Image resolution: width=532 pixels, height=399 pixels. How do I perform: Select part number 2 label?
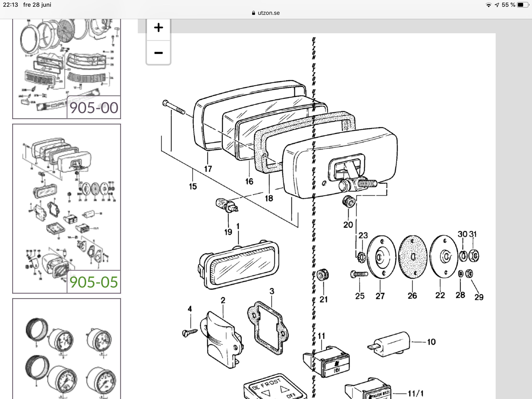223,300
